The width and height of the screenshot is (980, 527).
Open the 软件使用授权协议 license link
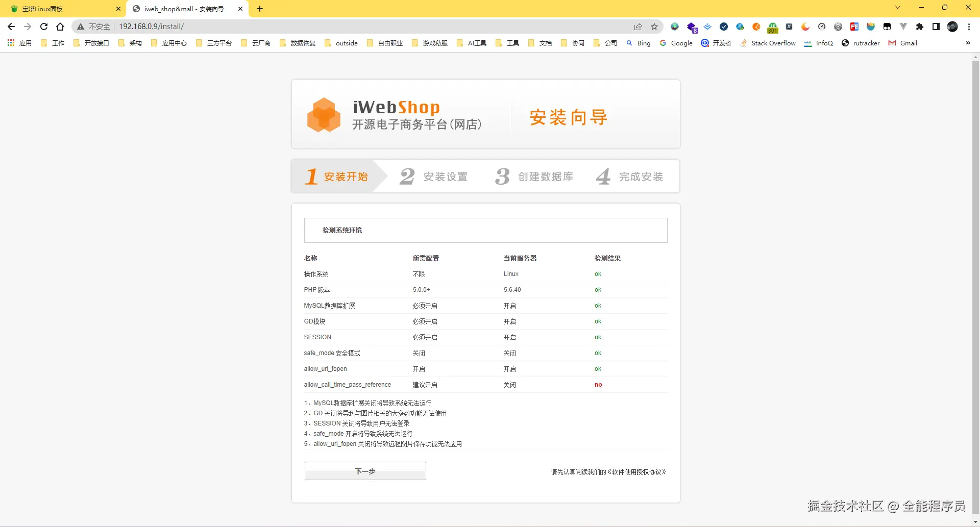pyautogui.click(x=636, y=472)
